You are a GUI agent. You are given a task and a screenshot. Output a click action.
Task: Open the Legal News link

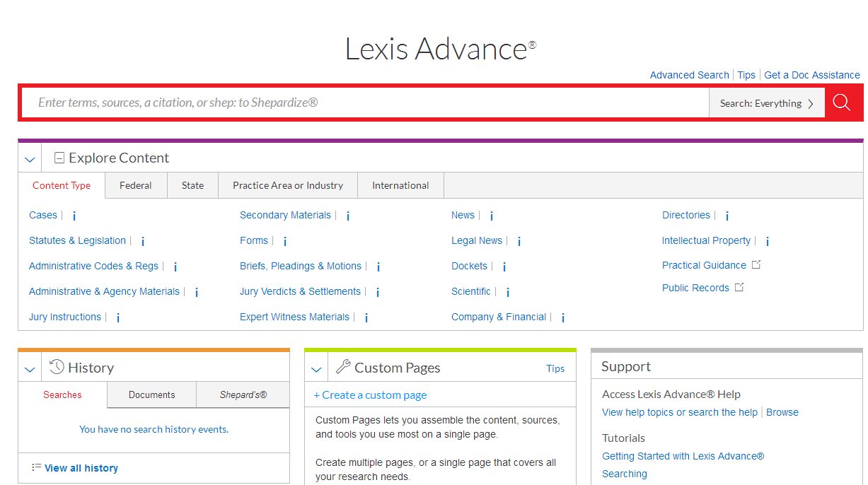point(477,240)
